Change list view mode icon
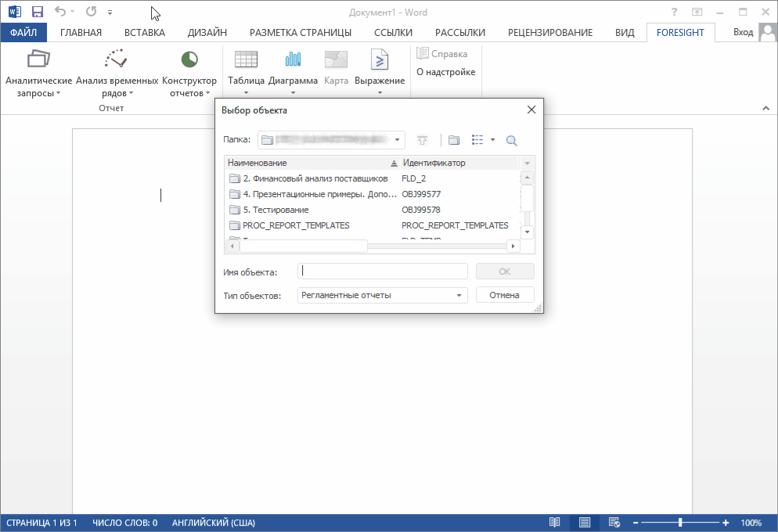 click(477, 140)
